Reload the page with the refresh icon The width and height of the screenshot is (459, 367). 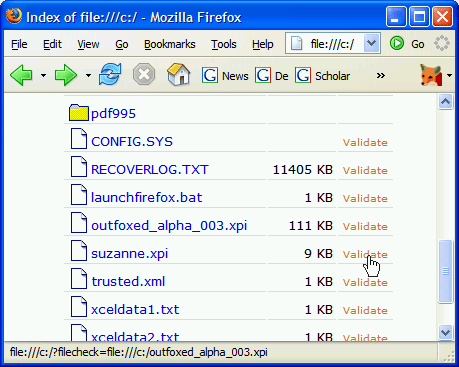[110, 75]
